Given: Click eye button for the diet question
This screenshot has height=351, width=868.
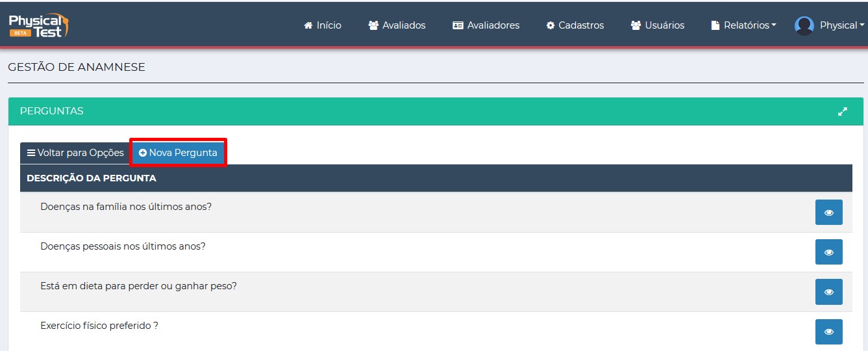Looking at the screenshot, I should 828,292.
